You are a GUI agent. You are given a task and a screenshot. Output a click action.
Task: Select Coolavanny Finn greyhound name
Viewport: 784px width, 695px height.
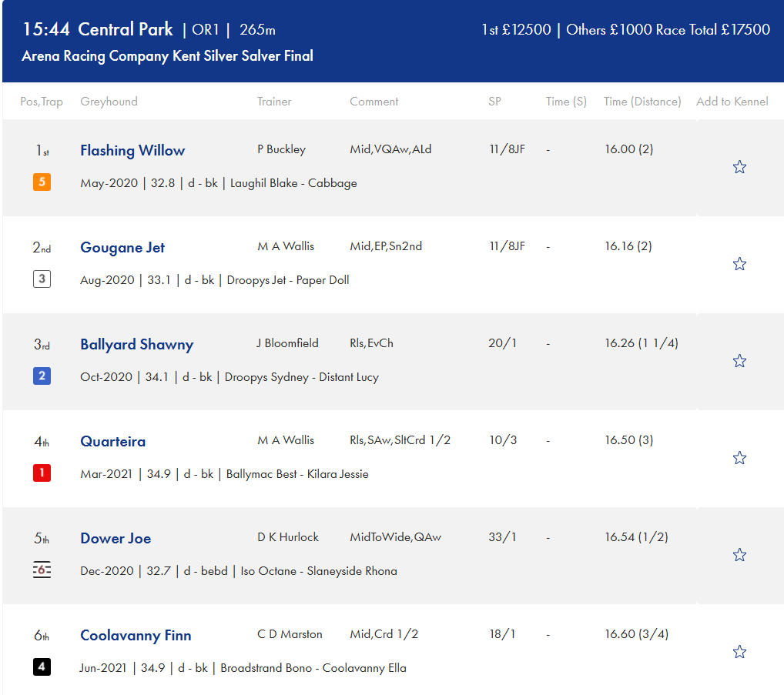click(x=136, y=635)
